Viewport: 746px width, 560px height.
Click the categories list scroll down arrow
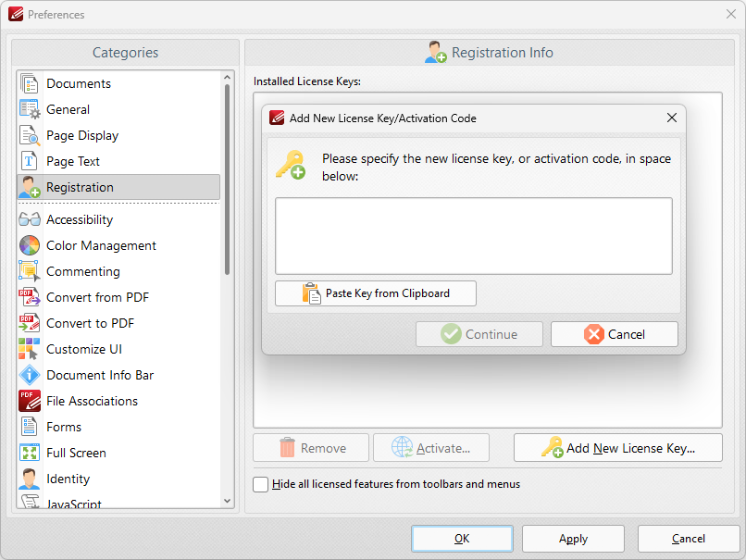pyautogui.click(x=227, y=501)
